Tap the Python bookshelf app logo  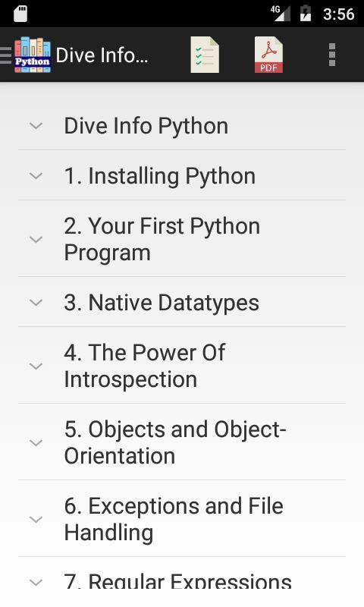[33, 55]
